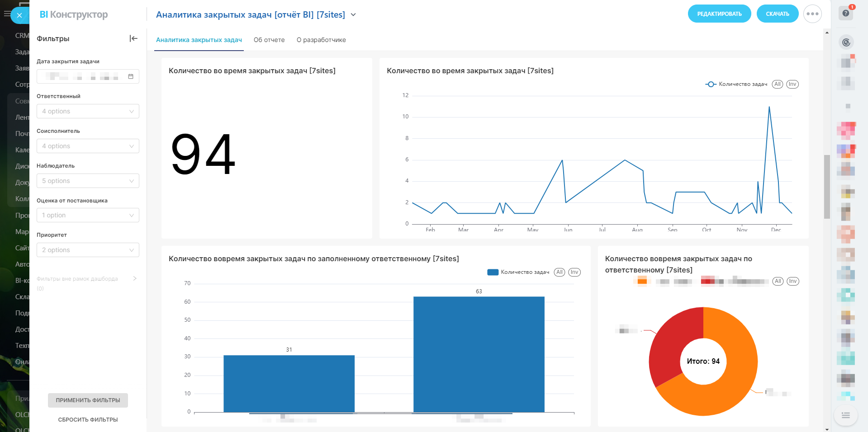Open the Приоритет filter dropdown
The width and height of the screenshot is (868, 432).
click(88, 250)
